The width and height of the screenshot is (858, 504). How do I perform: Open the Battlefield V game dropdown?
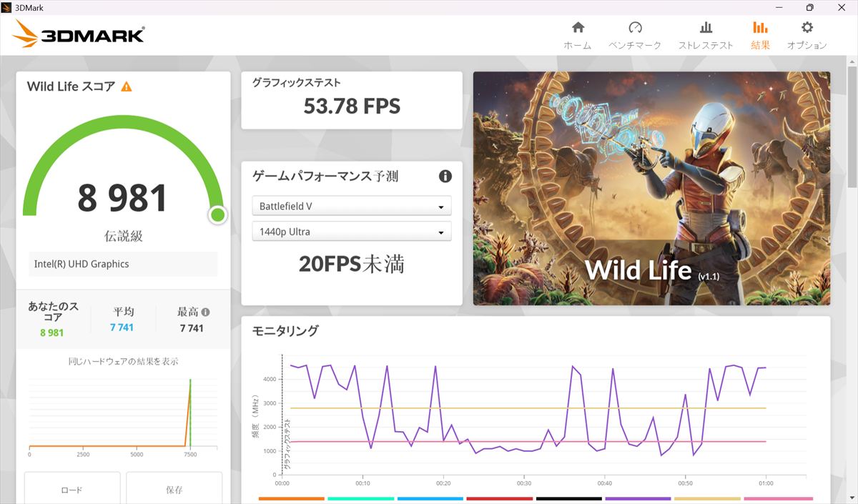(352, 206)
